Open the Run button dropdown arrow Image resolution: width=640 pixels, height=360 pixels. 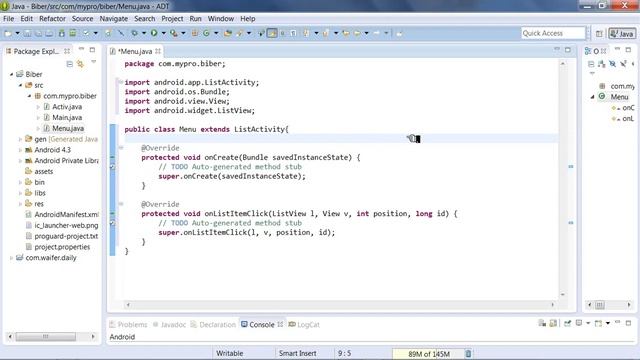(x=164, y=33)
